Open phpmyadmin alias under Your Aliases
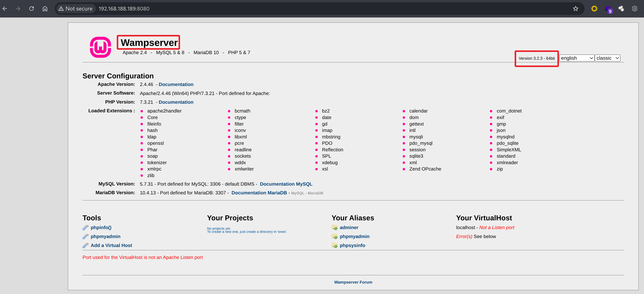 point(354,237)
